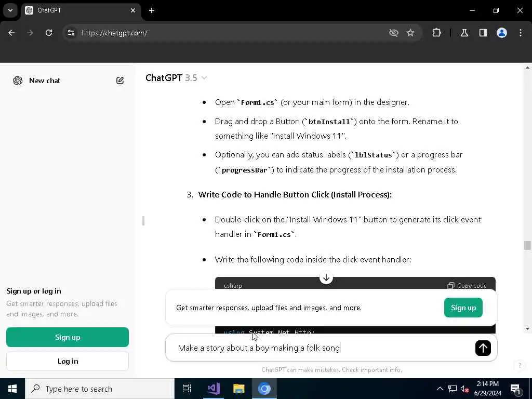Click the tracking protection eye icon

coord(394,33)
